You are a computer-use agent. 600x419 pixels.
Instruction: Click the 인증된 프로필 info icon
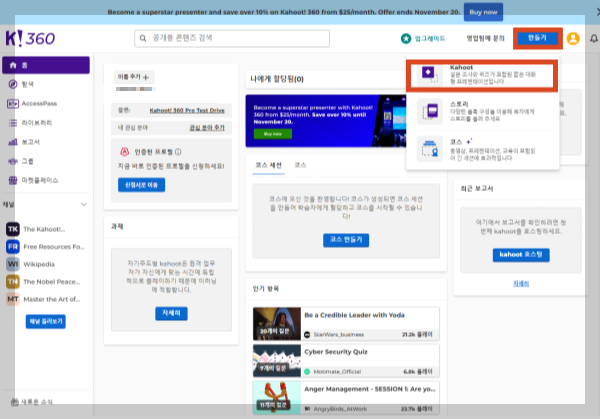point(178,152)
